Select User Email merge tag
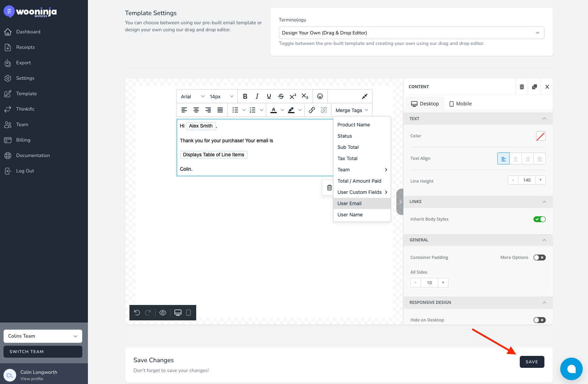 pos(362,203)
